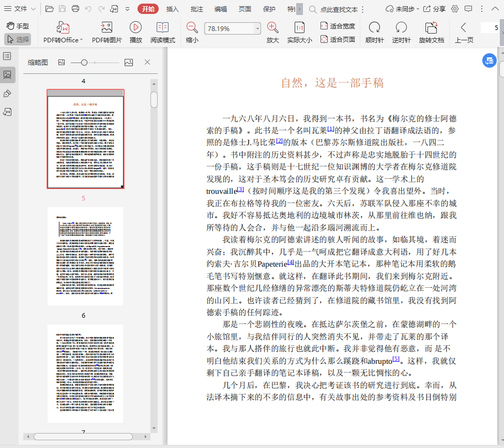Click the 旋转文档 icon
This screenshot has height=448, width=504.
click(x=431, y=28)
